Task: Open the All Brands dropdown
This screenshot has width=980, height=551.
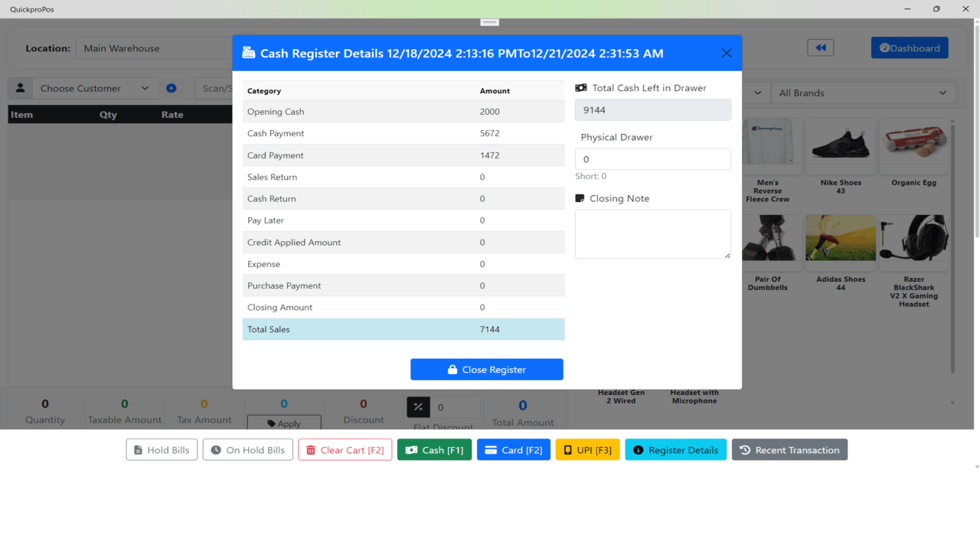Action: pos(863,92)
